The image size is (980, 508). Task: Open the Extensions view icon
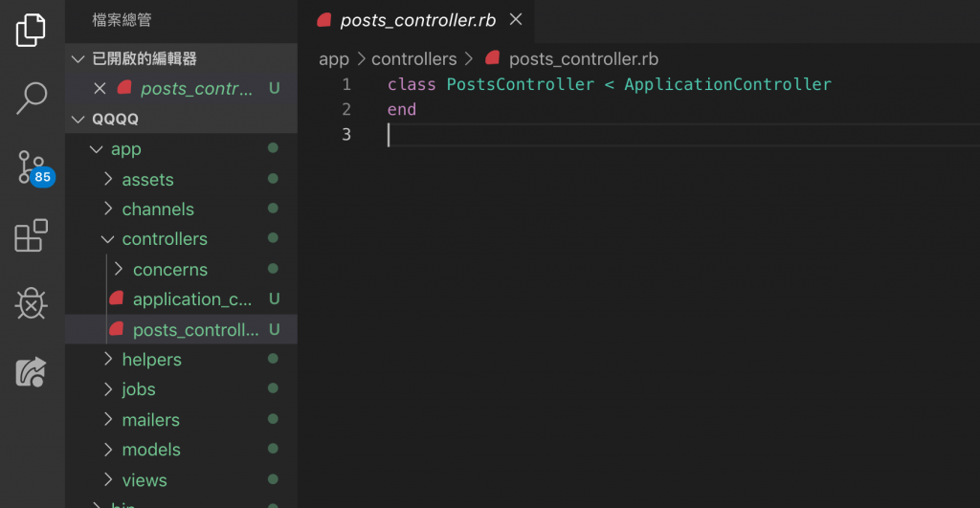click(x=31, y=235)
